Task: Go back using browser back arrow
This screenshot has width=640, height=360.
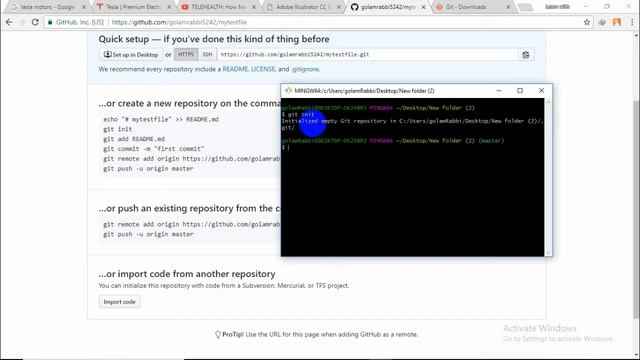Action: pyautogui.click(x=9, y=22)
